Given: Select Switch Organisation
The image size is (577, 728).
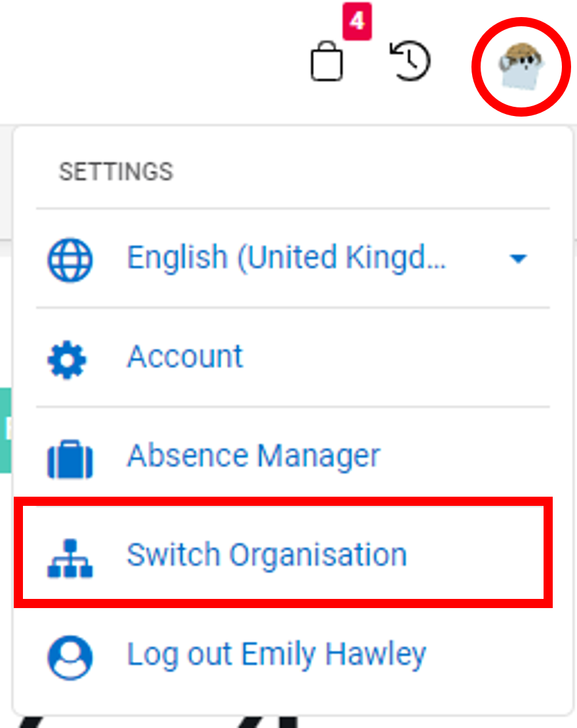Looking at the screenshot, I should (267, 554).
